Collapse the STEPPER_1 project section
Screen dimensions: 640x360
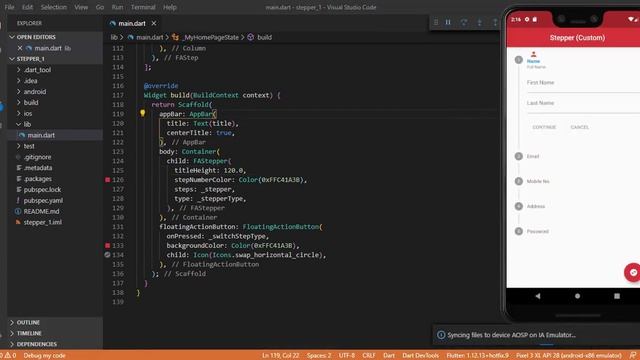point(12,59)
